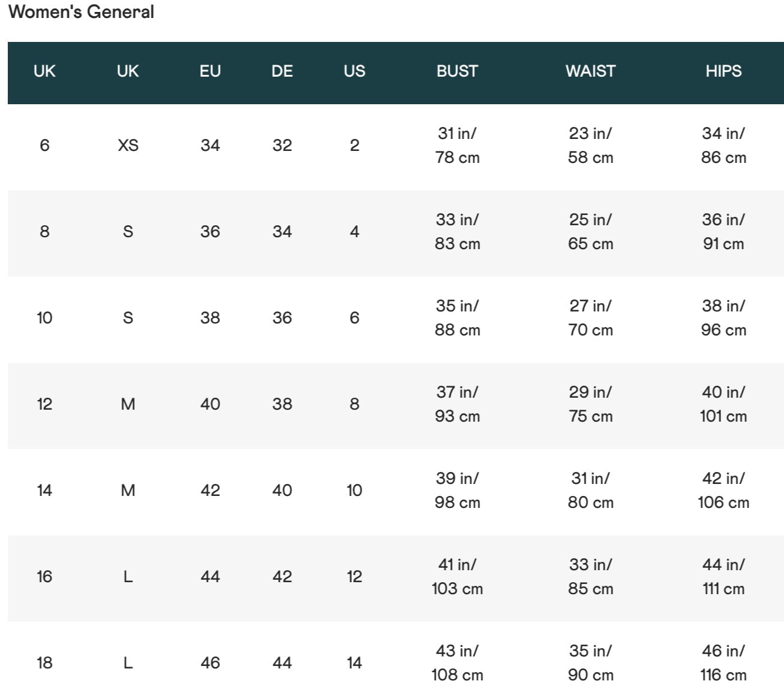Click the BUST column header

pos(457,71)
